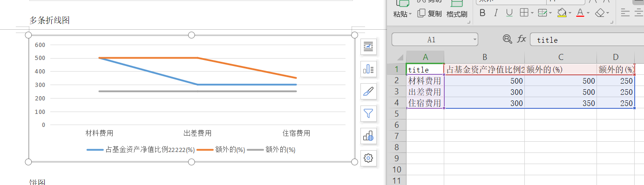Click the formula bar containing title
Viewport: 644px width, 185px height.
click(587, 40)
